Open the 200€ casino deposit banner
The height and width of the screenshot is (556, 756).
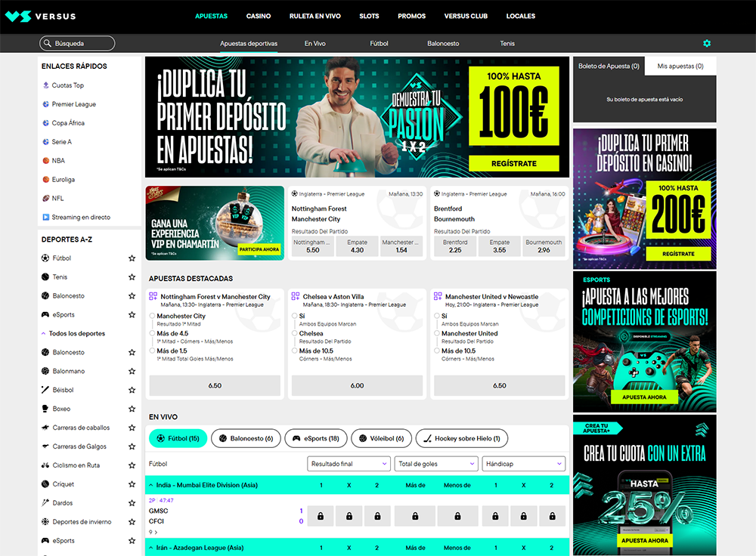(645, 199)
